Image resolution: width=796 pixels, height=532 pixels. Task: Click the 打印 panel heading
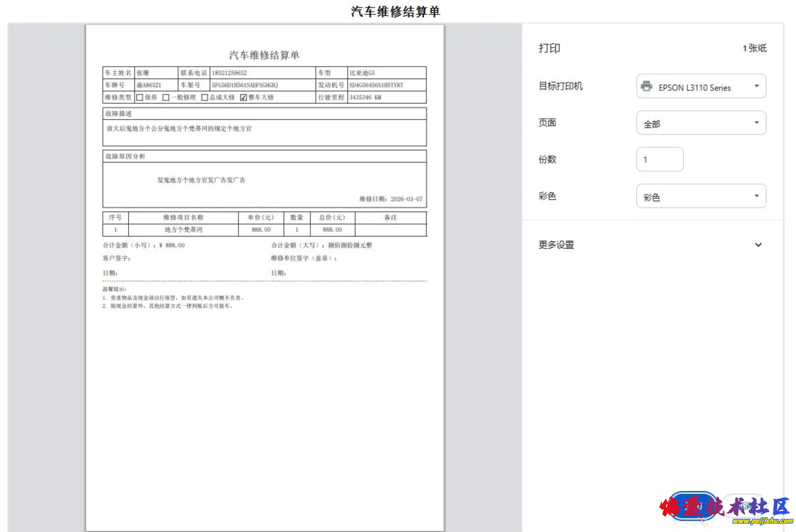[549, 48]
